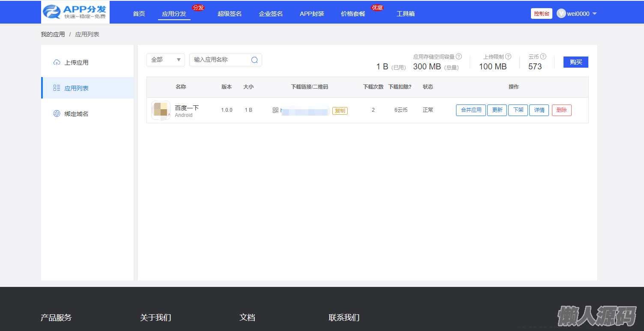Image resolution: width=644 pixels, height=331 pixels.
Task: Click the 应用列表 list icon
Action: tap(57, 88)
